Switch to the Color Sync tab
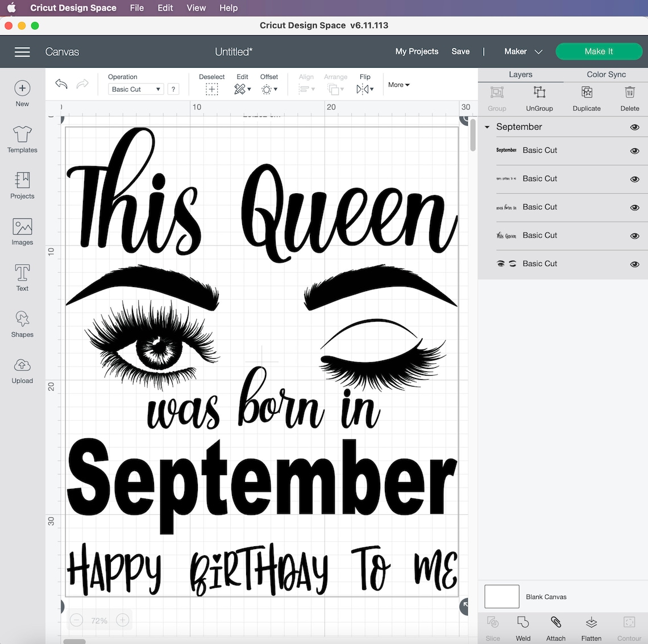Image resolution: width=648 pixels, height=644 pixels. coord(605,74)
